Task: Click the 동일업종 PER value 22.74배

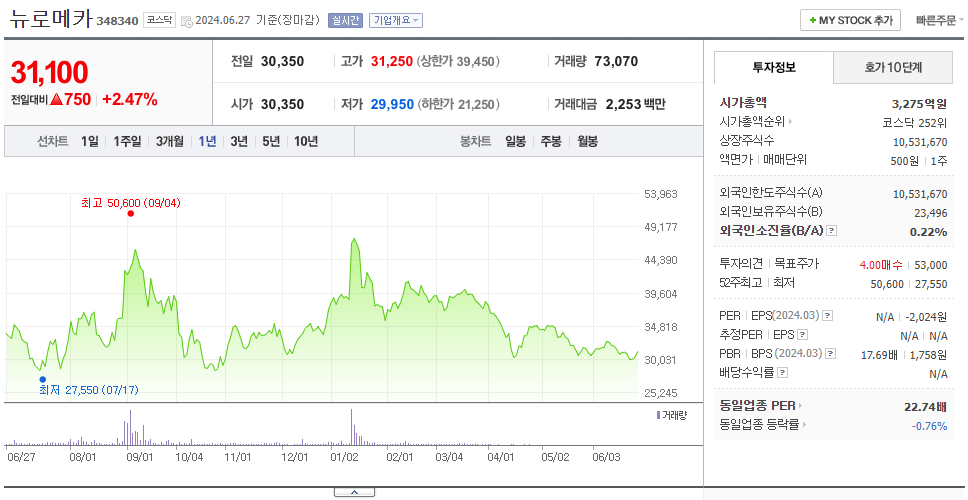Action: click(925, 407)
